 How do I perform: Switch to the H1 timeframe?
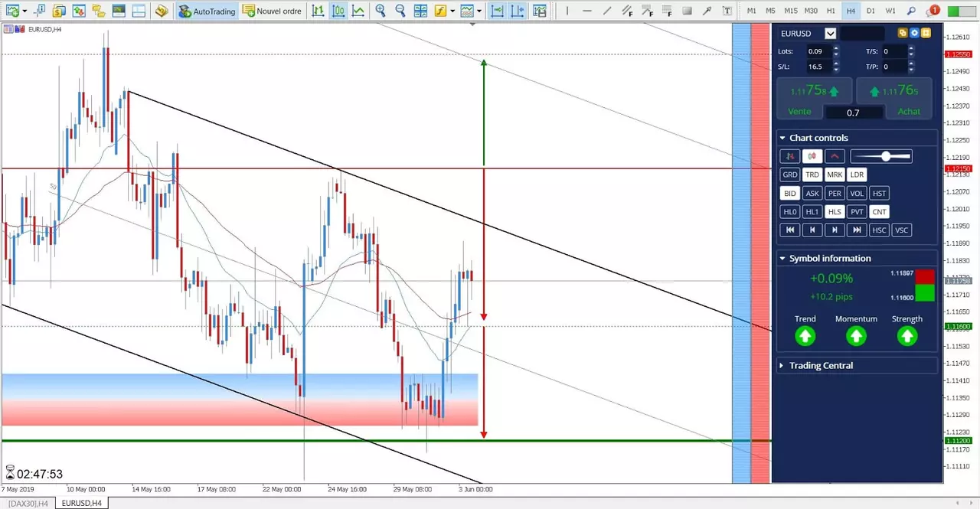[831, 11]
